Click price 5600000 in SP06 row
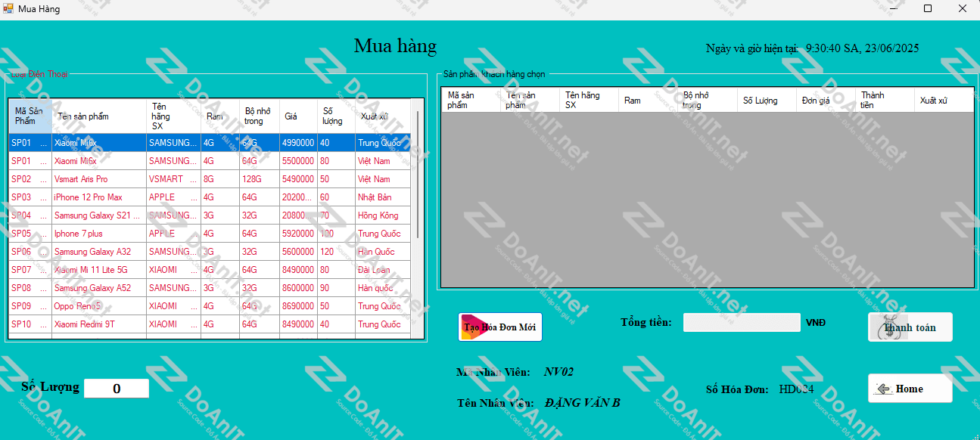The image size is (980, 440). pos(298,252)
